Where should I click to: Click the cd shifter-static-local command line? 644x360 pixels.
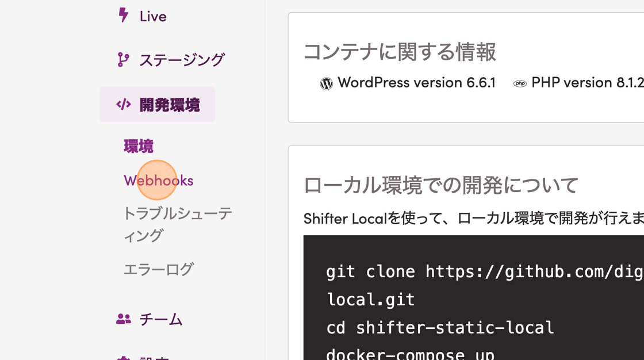tap(440, 328)
